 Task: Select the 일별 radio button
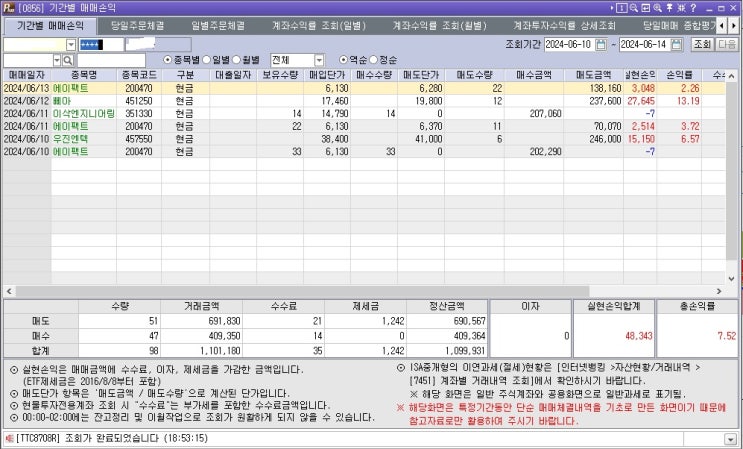tap(207, 60)
